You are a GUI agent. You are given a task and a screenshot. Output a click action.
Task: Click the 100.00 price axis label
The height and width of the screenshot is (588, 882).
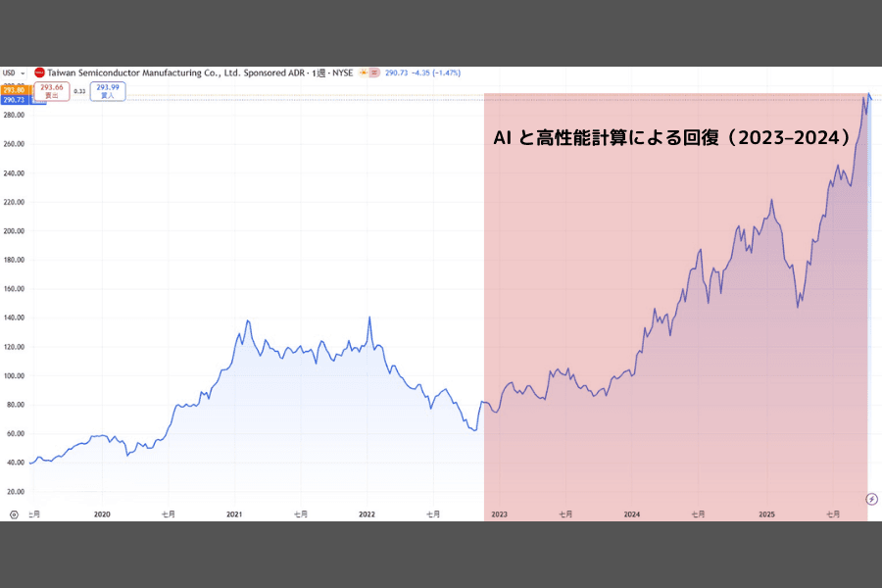click(x=14, y=376)
